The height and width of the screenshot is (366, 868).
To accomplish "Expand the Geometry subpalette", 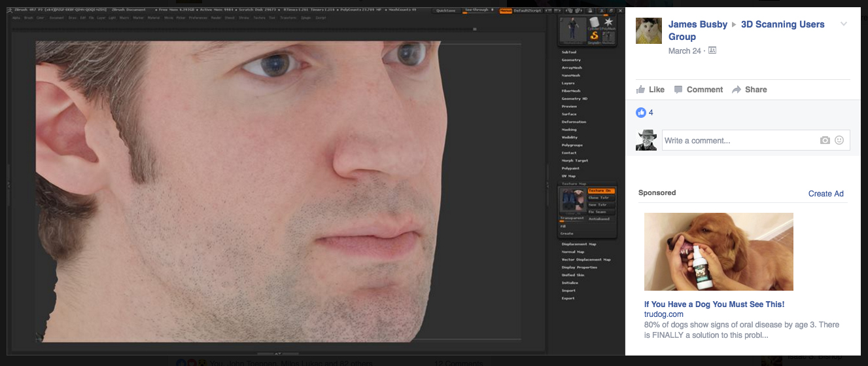I will [571, 60].
